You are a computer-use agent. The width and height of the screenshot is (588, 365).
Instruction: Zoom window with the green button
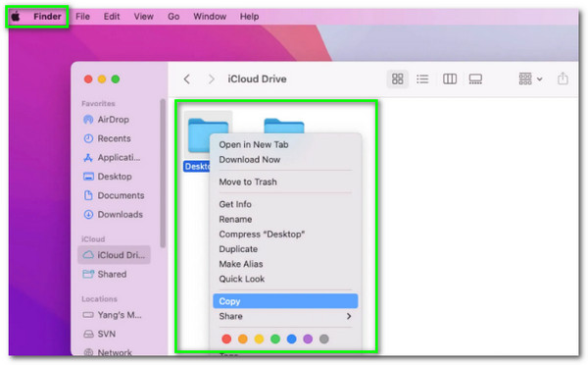tap(116, 79)
